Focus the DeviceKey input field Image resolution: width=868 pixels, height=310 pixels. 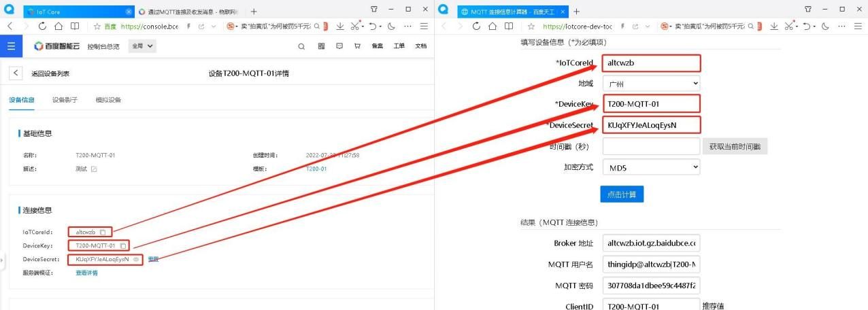651,104
